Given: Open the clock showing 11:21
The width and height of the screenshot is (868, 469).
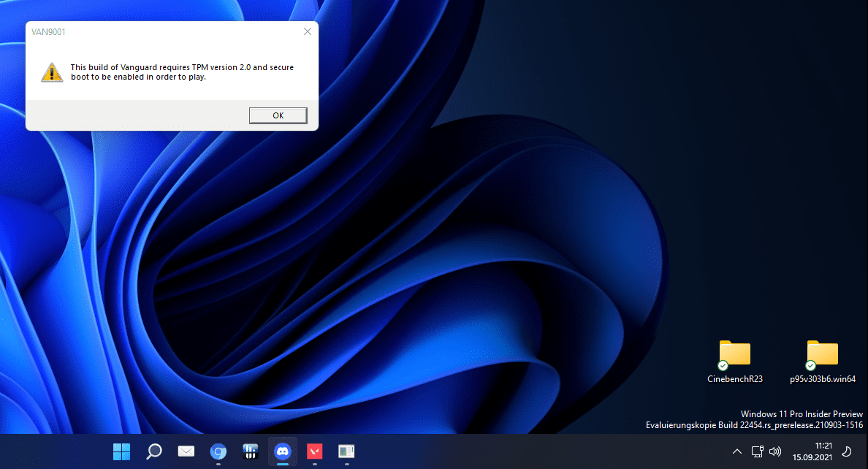Looking at the screenshot, I should click(812, 452).
